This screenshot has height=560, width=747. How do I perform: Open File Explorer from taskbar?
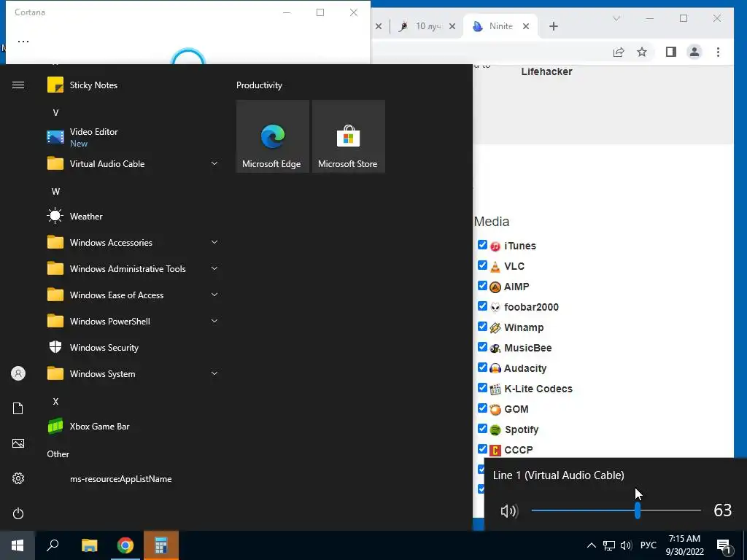(89, 545)
